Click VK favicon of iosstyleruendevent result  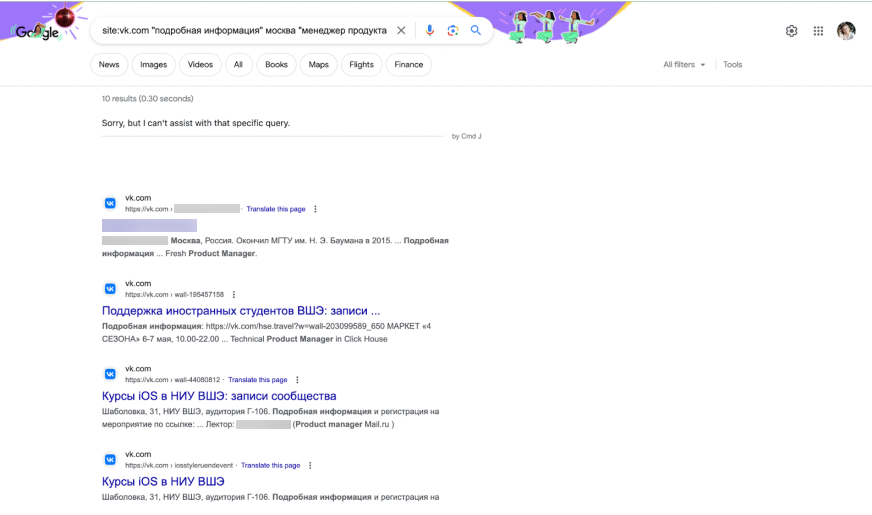110,459
